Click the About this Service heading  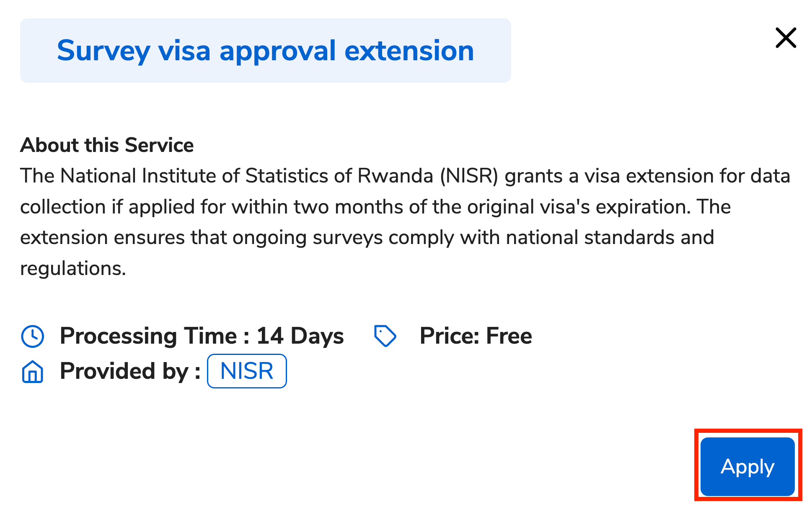107,145
